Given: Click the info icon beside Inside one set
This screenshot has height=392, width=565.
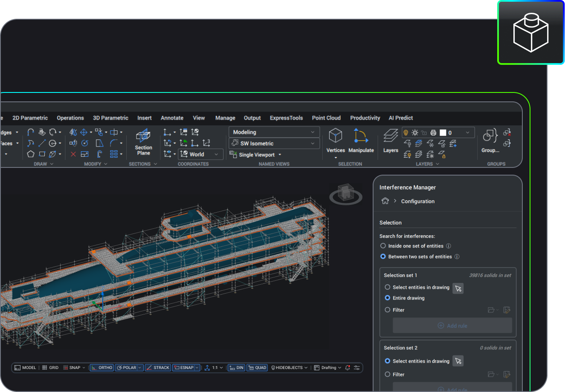Looking at the screenshot, I should (448, 246).
